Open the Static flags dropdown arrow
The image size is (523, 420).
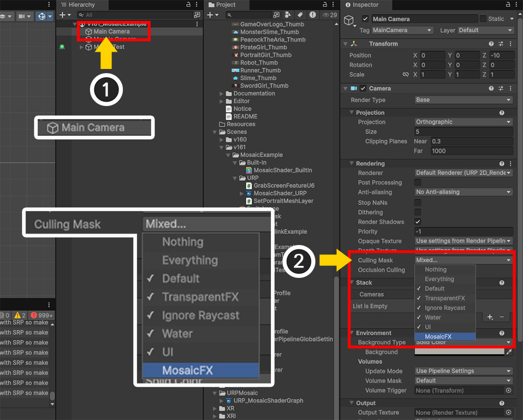[x=512, y=19]
